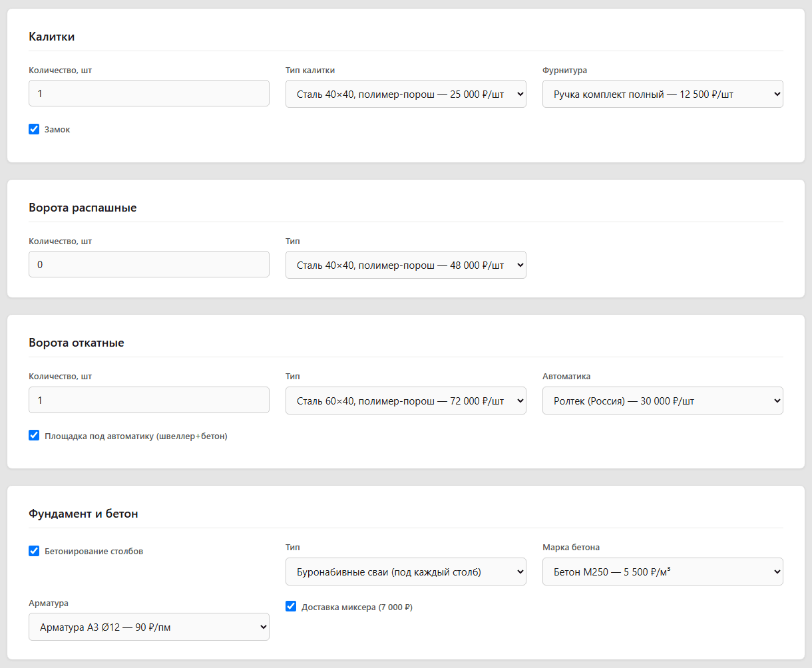Uncheck the Замок checkbox

[34, 129]
